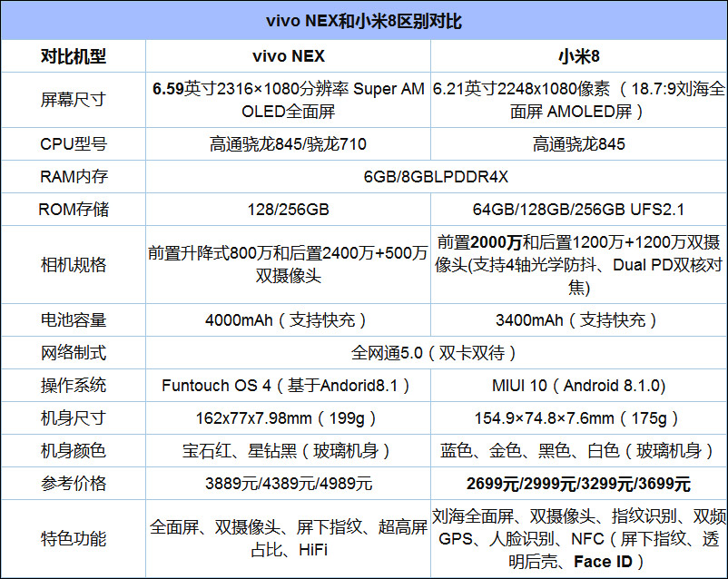Screen dimensions: 728x579
Task: Click the cell '高通骁龙845/骁龙710'
Action: pos(288,144)
